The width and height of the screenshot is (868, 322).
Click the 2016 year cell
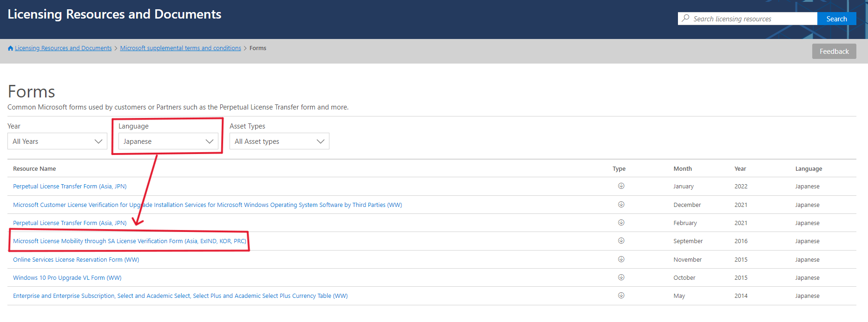tap(741, 241)
